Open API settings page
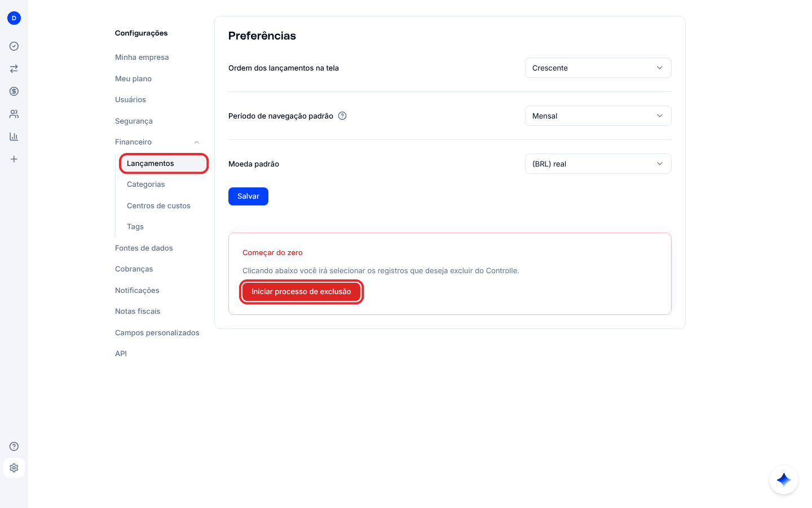Image resolution: width=812 pixels, height=508 pixels. [x=121, y=354]
